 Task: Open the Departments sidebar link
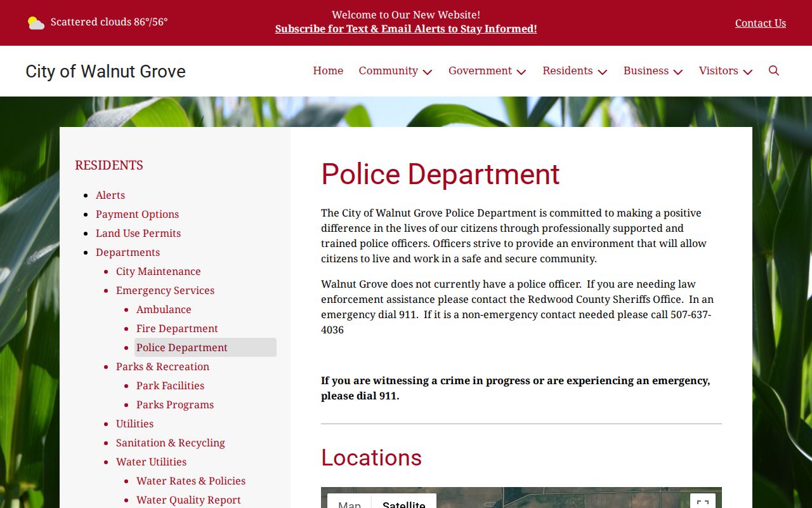click(128, 252)
